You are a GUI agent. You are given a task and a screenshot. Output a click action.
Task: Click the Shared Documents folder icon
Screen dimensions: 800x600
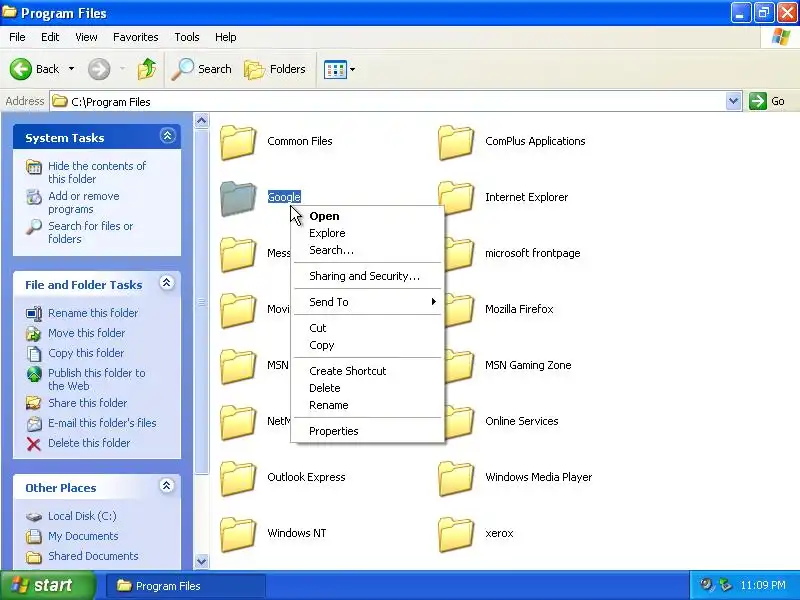click(x=34, y=557)
